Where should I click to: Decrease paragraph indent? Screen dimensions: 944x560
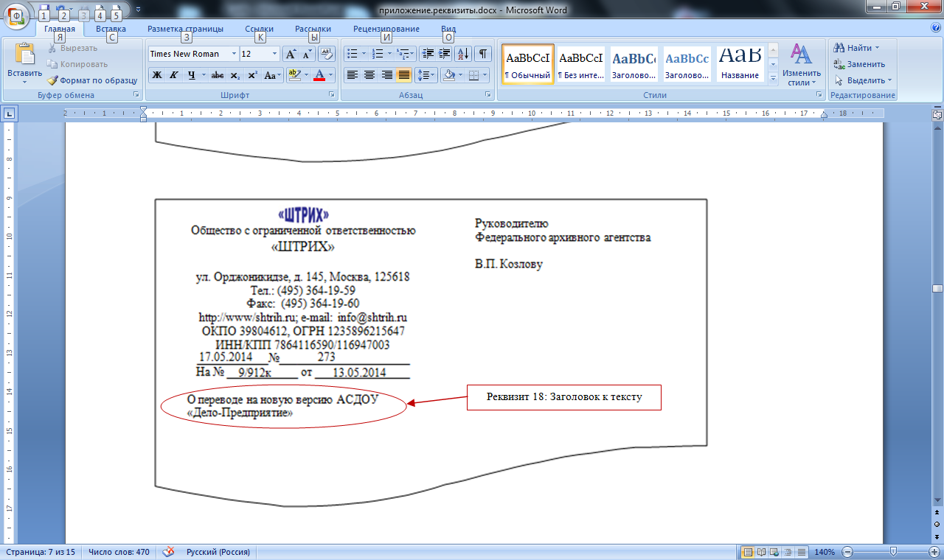[427, 54]
